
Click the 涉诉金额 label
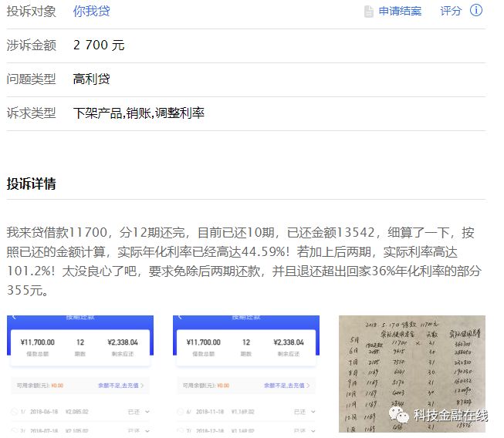(x=31, y=45)
